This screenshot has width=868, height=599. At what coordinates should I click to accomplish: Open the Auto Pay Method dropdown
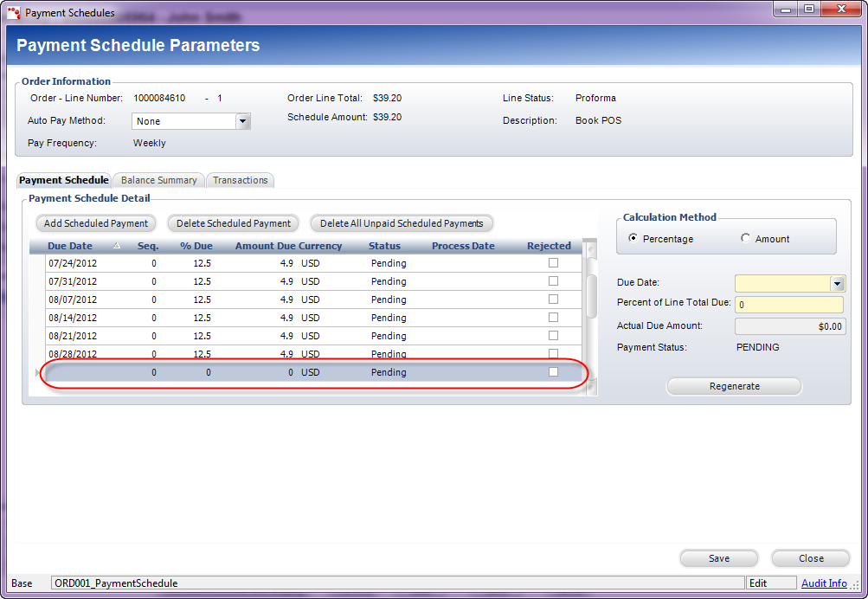pos(243,121)
